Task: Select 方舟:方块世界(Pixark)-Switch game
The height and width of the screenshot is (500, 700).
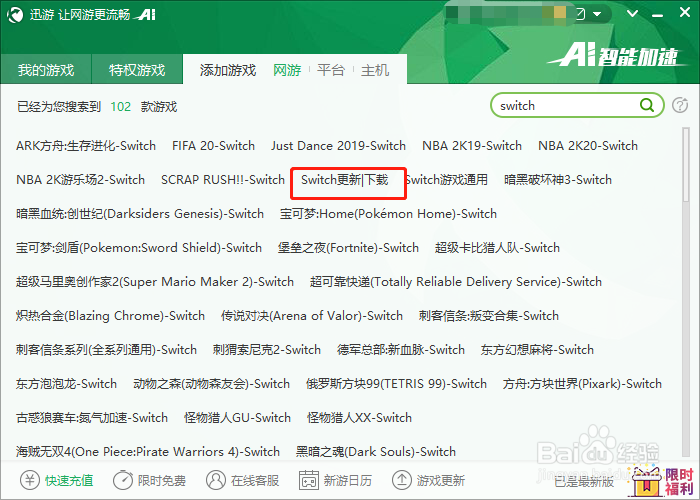Action: pyautogui.click(x=582, y=383)
